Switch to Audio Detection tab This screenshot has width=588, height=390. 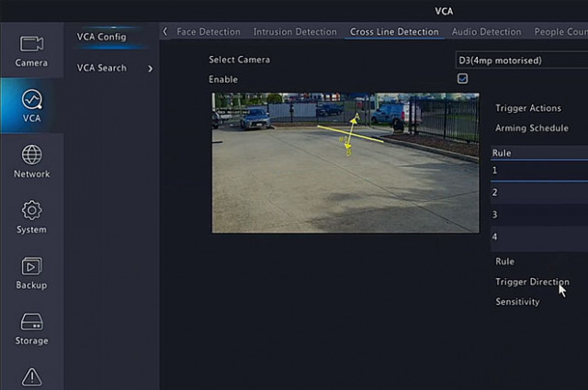(486, 32)
